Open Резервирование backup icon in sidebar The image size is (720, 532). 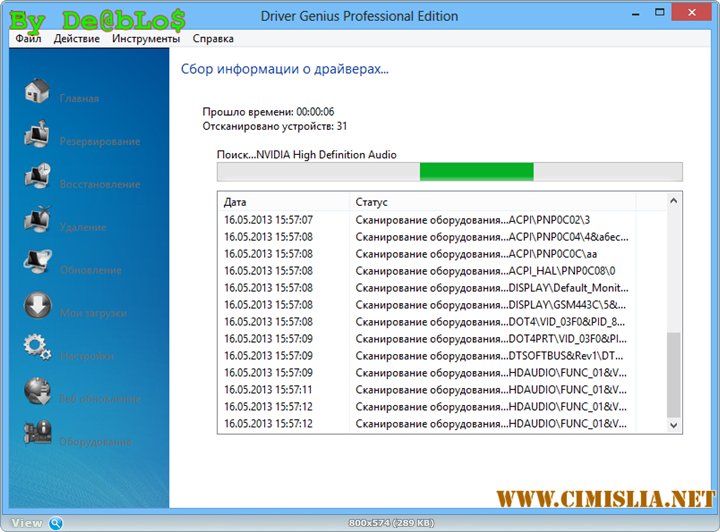(37, 134)
